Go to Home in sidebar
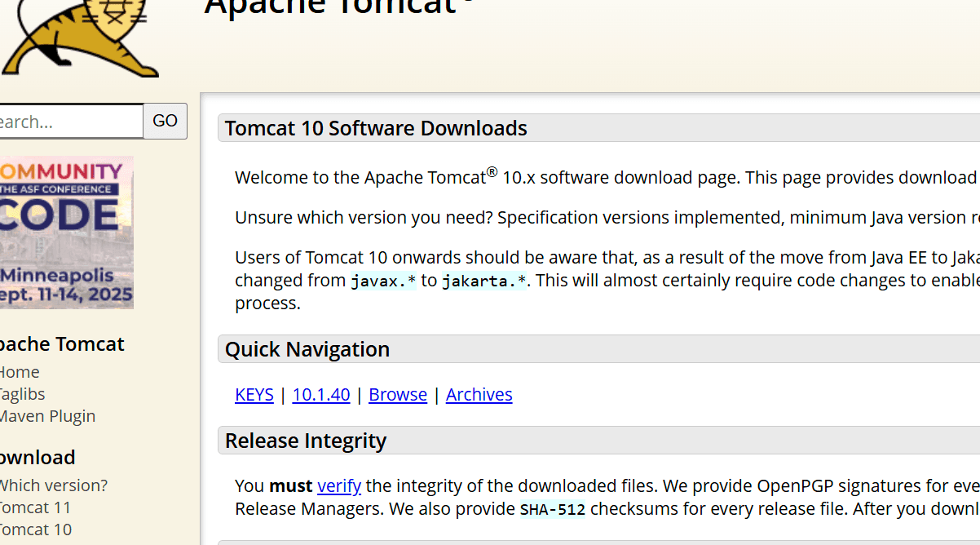The width and height of the screenshot is (980, 545). [x=20, y=372]
